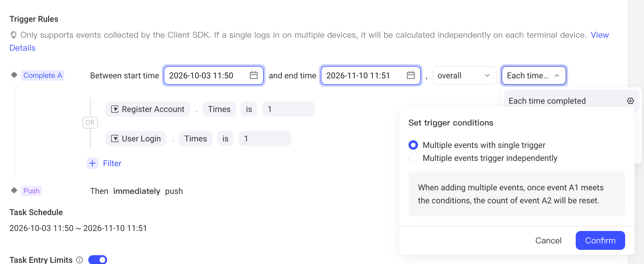
Task: Open the overall dropdown
Action: click(x=464, y=75)
